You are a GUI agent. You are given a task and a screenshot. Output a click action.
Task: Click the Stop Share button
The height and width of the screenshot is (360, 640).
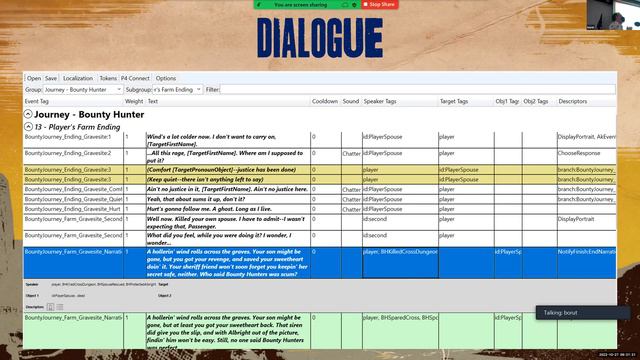click(x=380, y=4)
